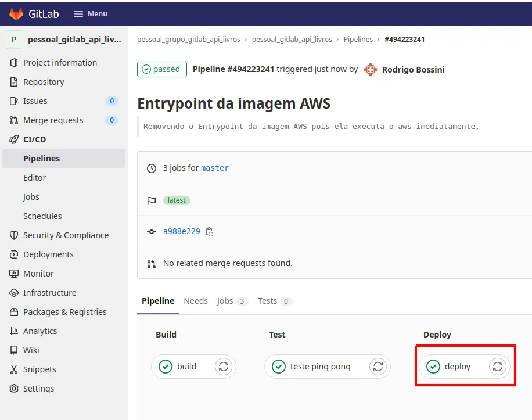
Task: Click the Wiki book icon
Action: 14,350
